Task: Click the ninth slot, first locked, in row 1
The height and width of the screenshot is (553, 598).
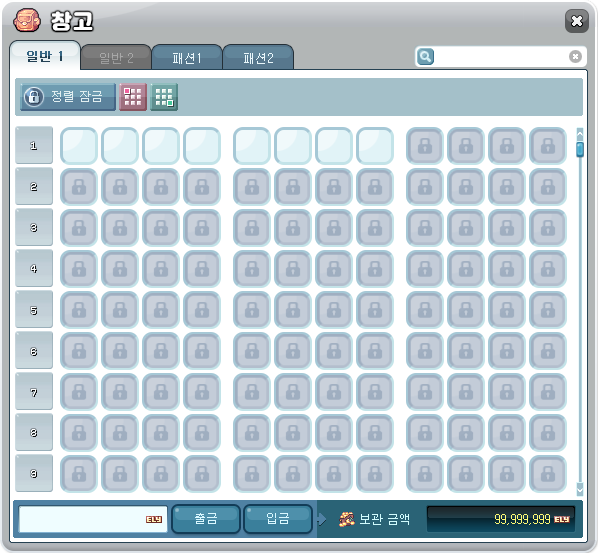Action: 425,146
